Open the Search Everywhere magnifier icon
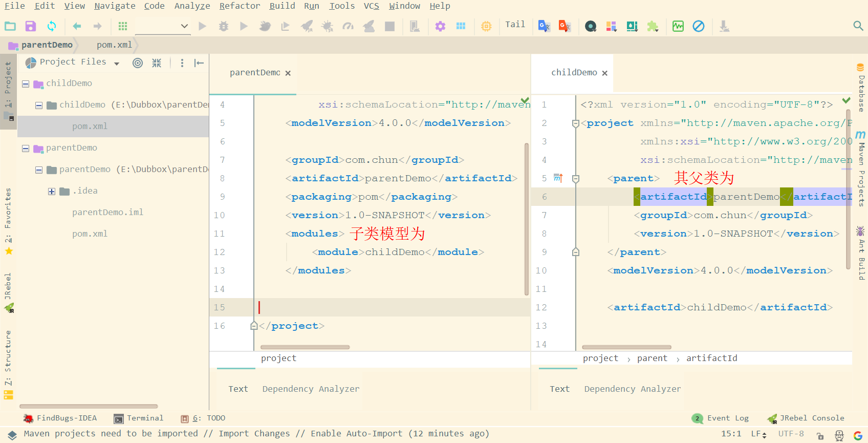 click(x=858, y=26)
